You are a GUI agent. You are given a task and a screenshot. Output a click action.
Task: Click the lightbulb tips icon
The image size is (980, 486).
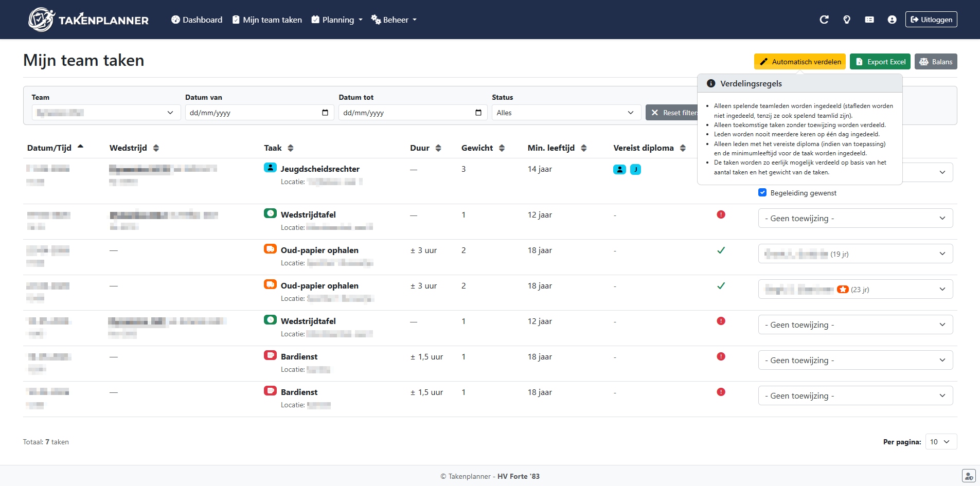(847, 20)
